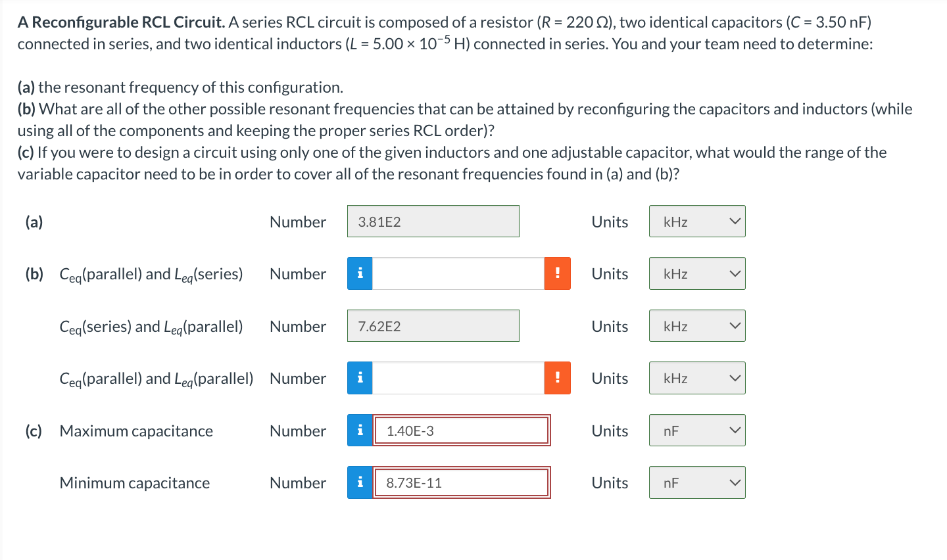The height and width of the screenshot is (560, 947).
Task: Click the info icon beside Ceq(parallel) and Leq(parallel) answer
Action: (360, 378)
